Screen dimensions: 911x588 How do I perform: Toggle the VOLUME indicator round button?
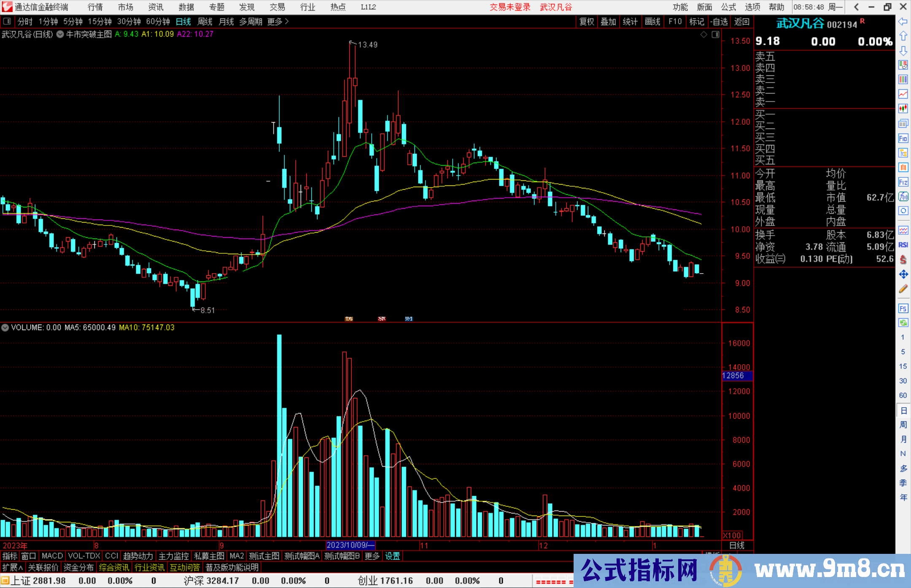5,328
